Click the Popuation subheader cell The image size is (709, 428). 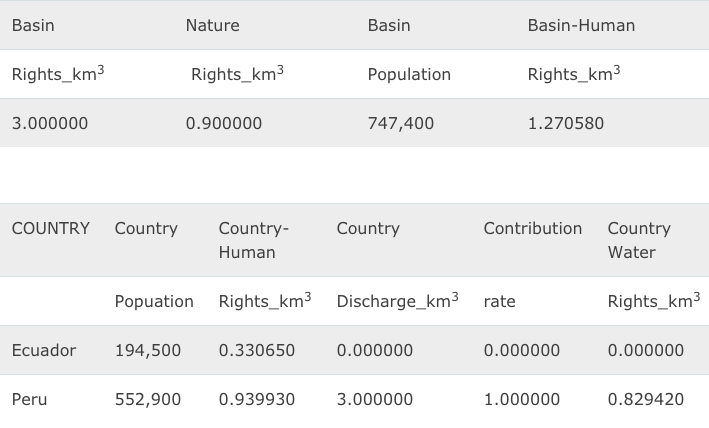[x=154, y=301]
